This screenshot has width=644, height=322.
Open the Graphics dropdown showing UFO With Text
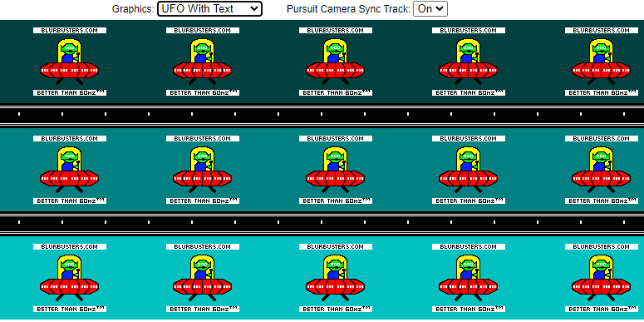click(209, 8)
